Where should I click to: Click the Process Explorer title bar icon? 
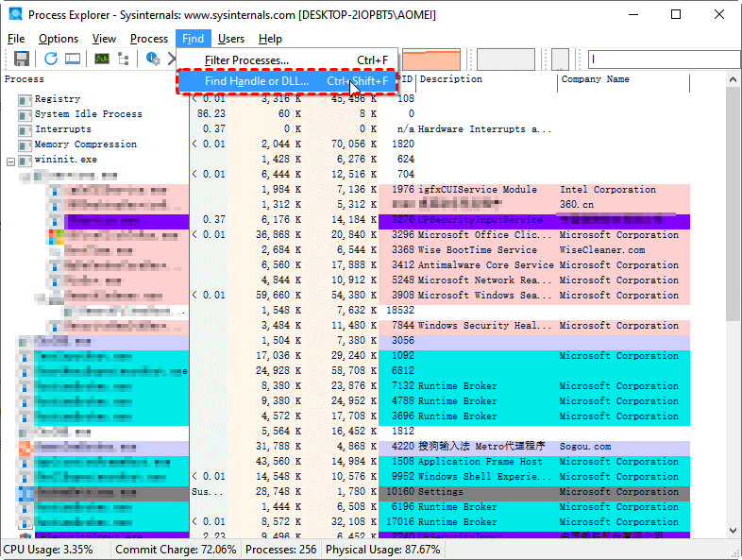click(16, 14)
